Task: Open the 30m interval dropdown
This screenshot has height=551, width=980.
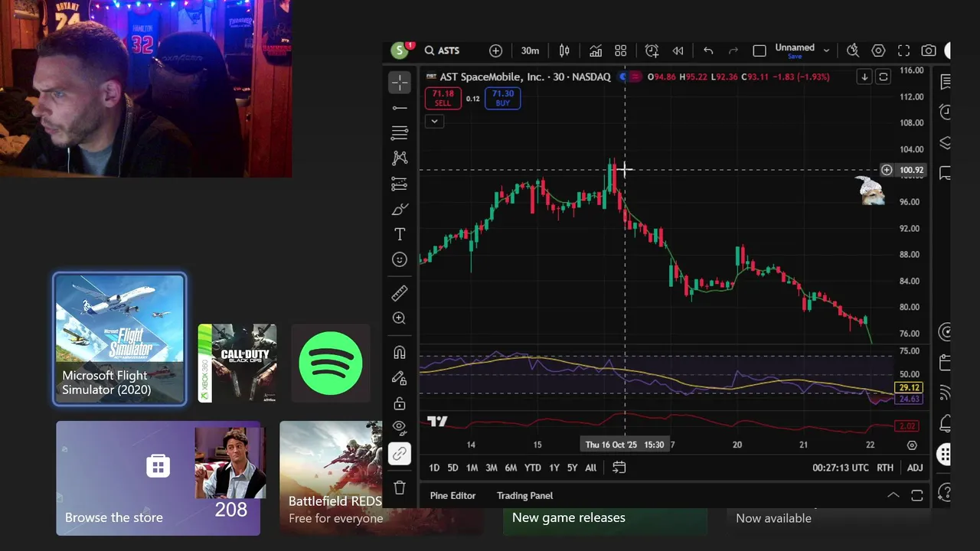Action: [x=530, y=51]
